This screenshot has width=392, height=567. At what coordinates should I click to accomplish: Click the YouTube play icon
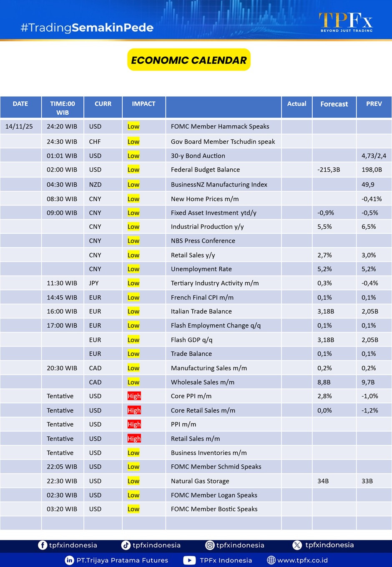(189, 560)
